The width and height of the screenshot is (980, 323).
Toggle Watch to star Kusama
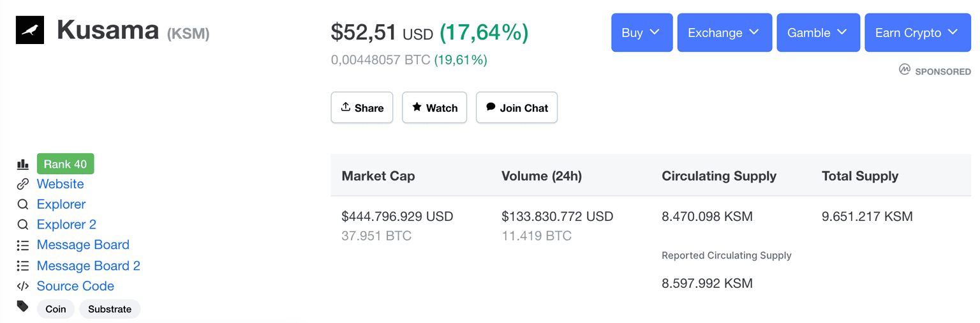pos(434,108)
